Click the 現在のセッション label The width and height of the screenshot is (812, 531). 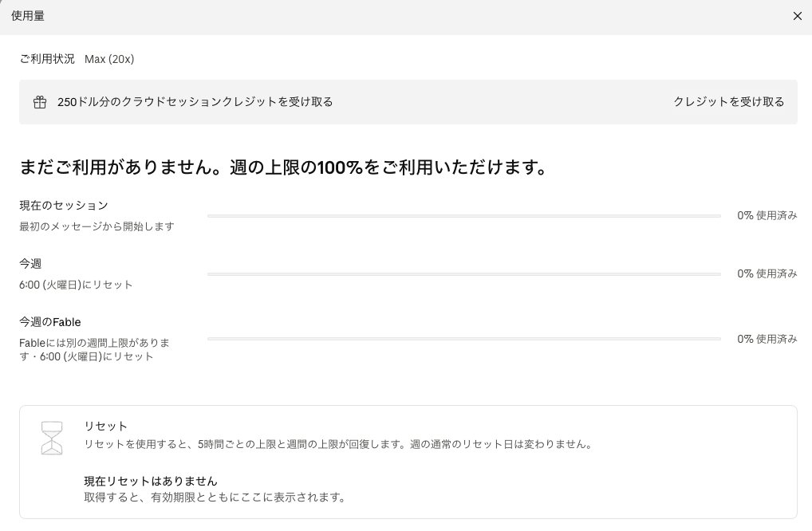coord(64,206)
